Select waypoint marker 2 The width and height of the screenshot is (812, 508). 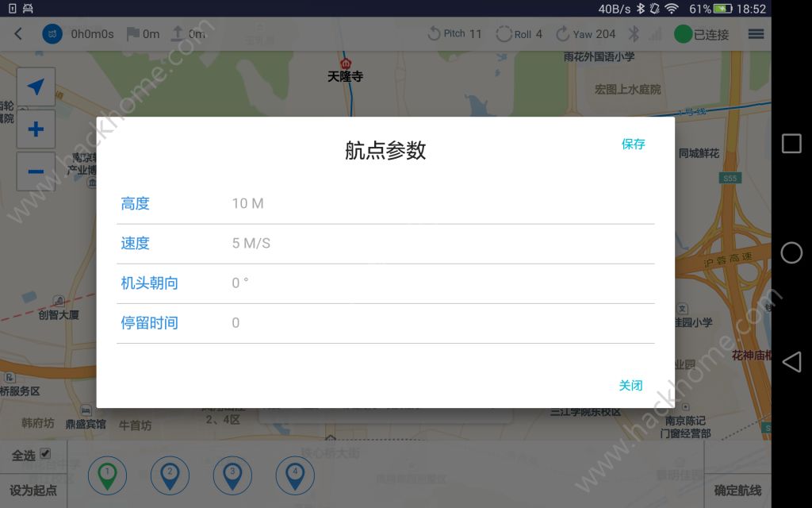tap(170, 476)
